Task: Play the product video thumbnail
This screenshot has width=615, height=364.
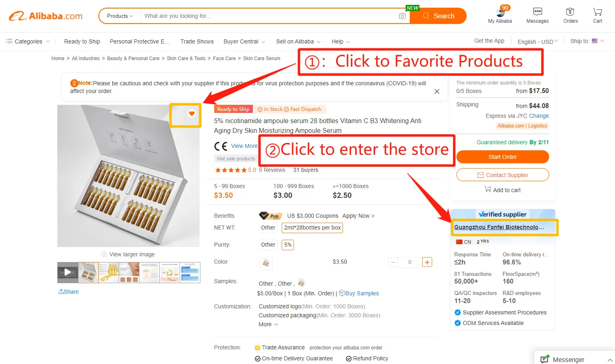Action: click(67, 272)
